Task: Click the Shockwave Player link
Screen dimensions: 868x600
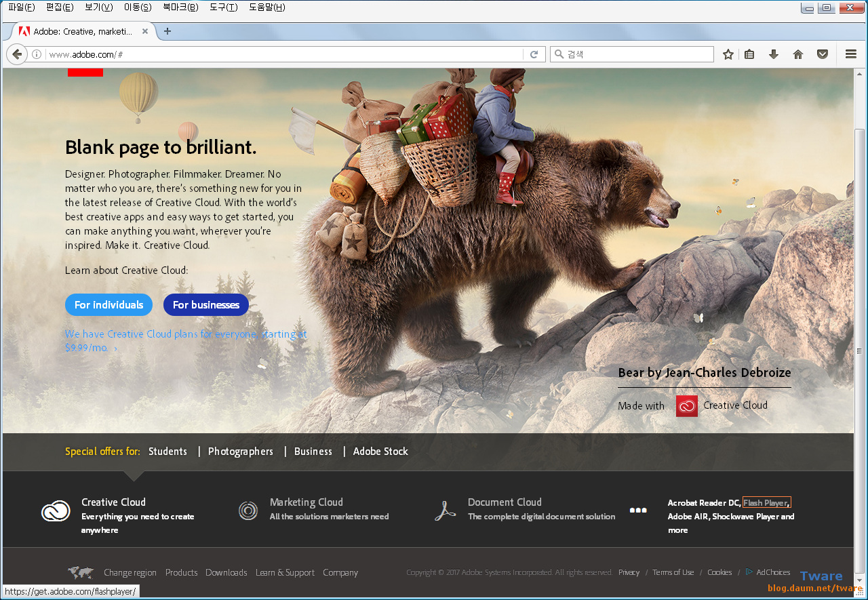Action: pyautogui.click(x=745, y=517)
